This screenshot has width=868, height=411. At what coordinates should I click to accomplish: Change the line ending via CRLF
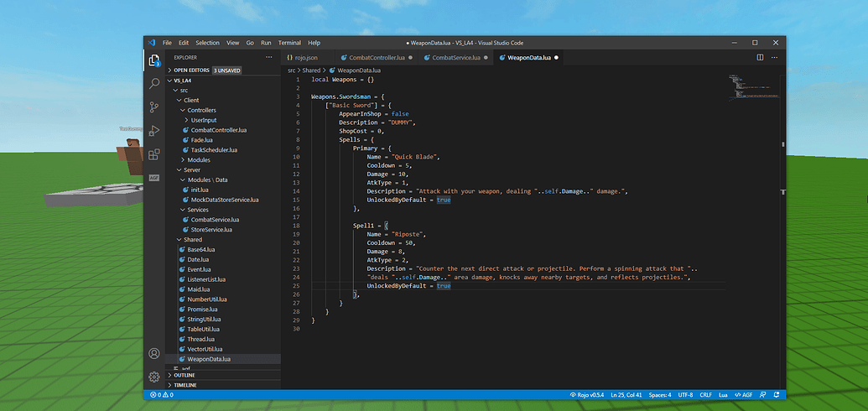click(706, 395)
